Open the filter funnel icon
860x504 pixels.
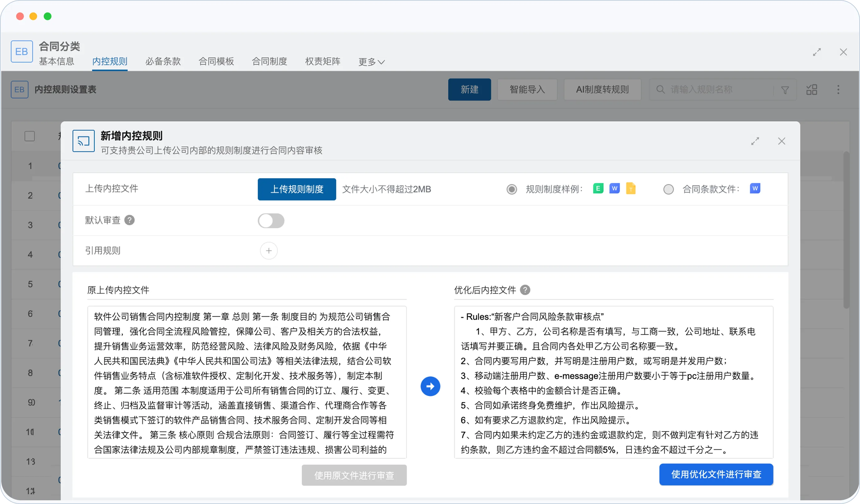pyautogui.click(x=785, y=90)
